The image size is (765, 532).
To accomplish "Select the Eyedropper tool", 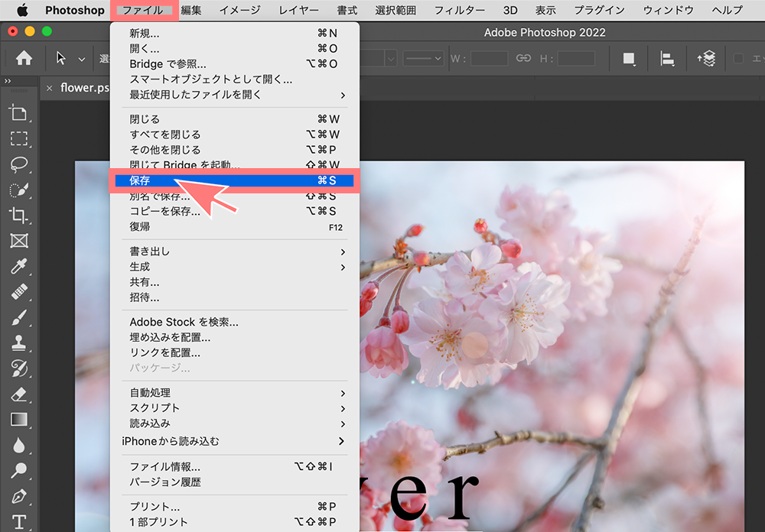I will pyautogui.click(x=18, y=266).
